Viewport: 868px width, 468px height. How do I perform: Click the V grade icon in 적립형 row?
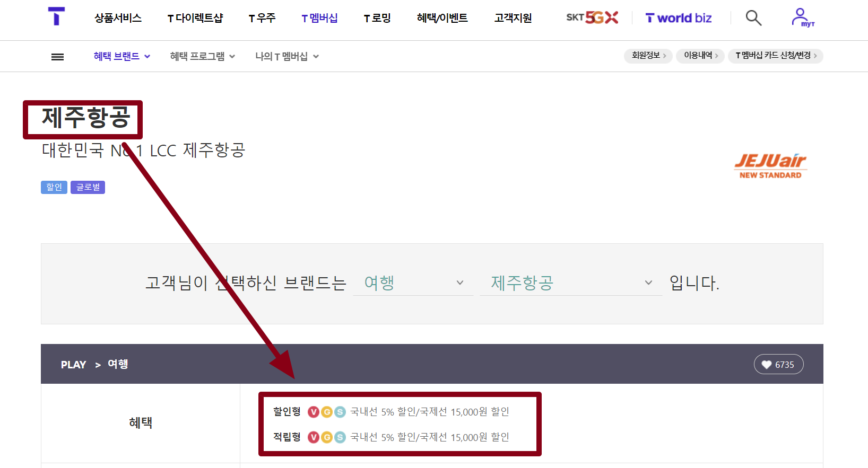click(314, 437)
